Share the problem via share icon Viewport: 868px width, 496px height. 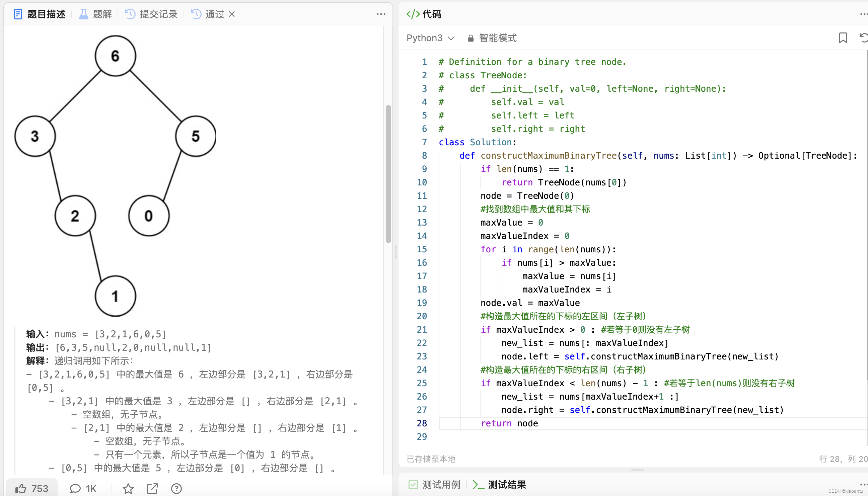(x=152, y=489)
